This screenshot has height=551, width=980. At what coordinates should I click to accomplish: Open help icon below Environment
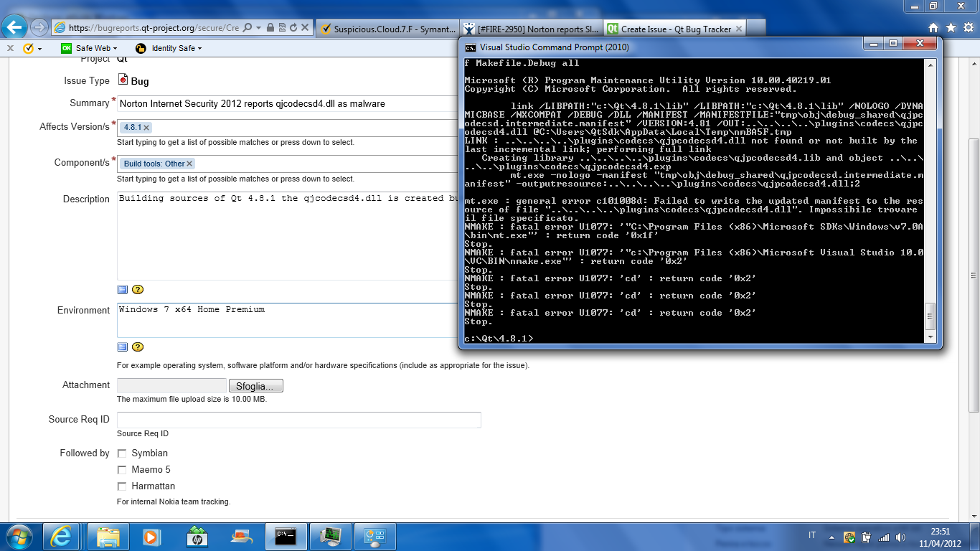click(138, 347)
